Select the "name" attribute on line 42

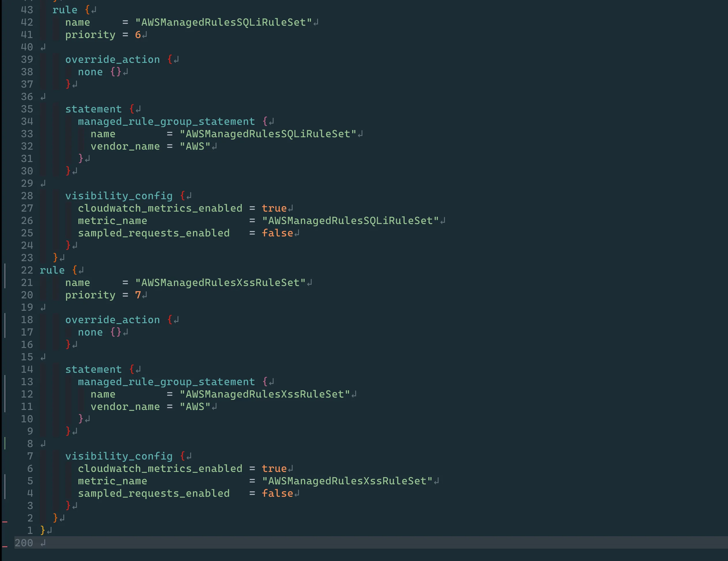click(x=78, y=22)
